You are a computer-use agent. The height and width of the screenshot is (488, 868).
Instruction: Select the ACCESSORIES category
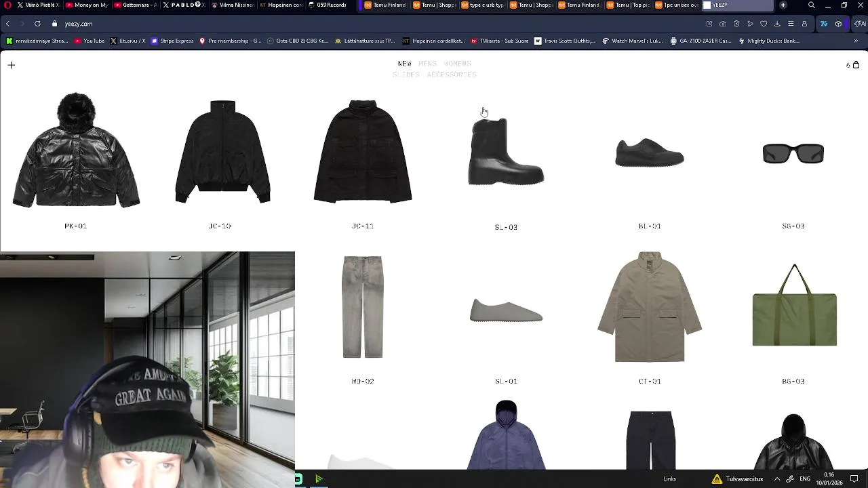pyautogui.click(x=452, y=75)
